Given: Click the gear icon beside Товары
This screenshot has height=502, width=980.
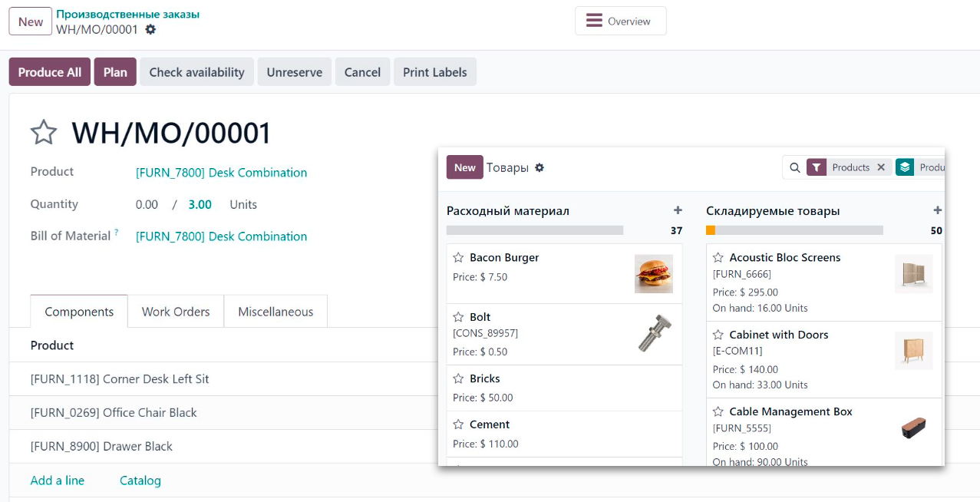Looking at the screenshot, I should pyautogui.click(x=539, y=167).
